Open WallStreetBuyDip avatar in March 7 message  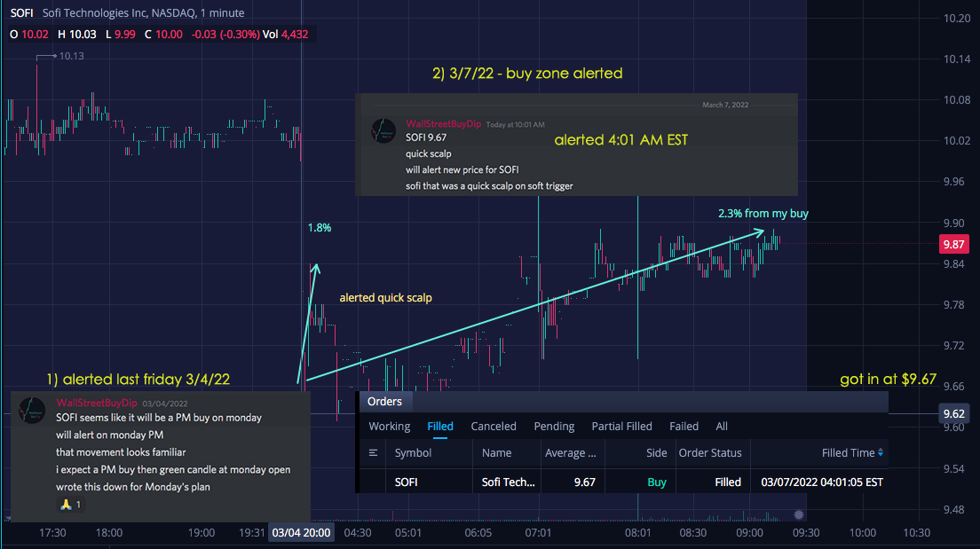tap(383, 130)
